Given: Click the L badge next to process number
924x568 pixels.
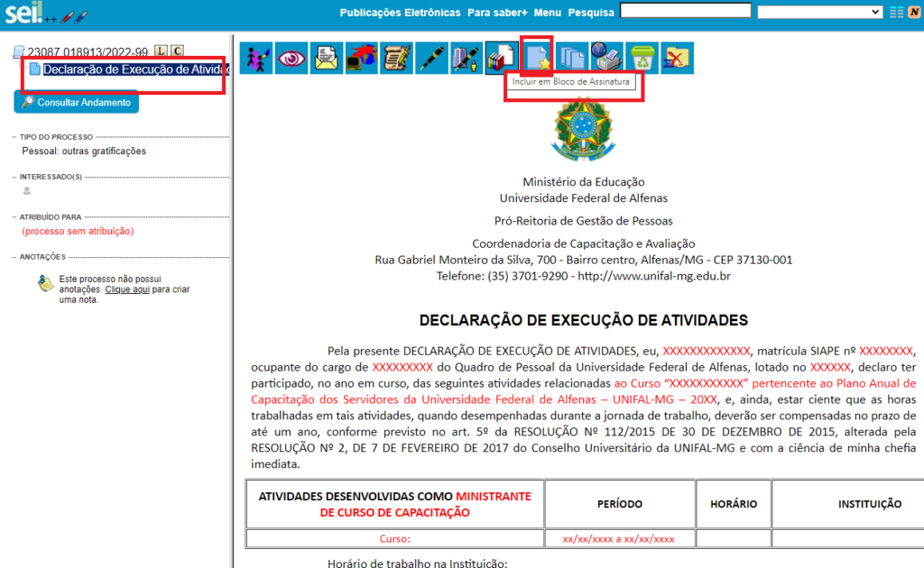Looking at the screenshot, I should pos(161,51).
